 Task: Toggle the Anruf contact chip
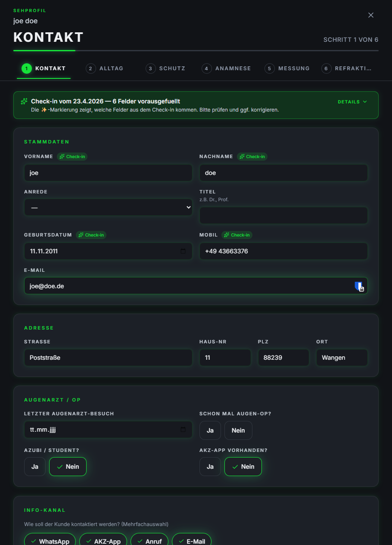click(149, 541)
